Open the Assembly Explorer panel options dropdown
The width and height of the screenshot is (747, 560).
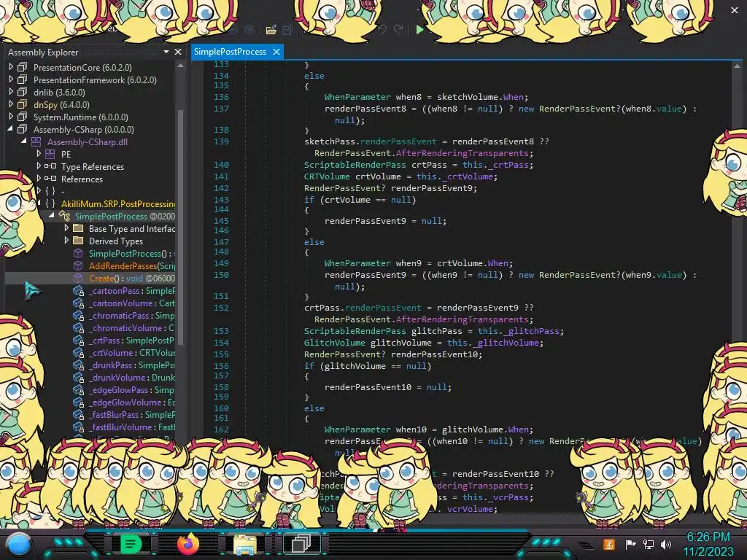coord(166,52)
